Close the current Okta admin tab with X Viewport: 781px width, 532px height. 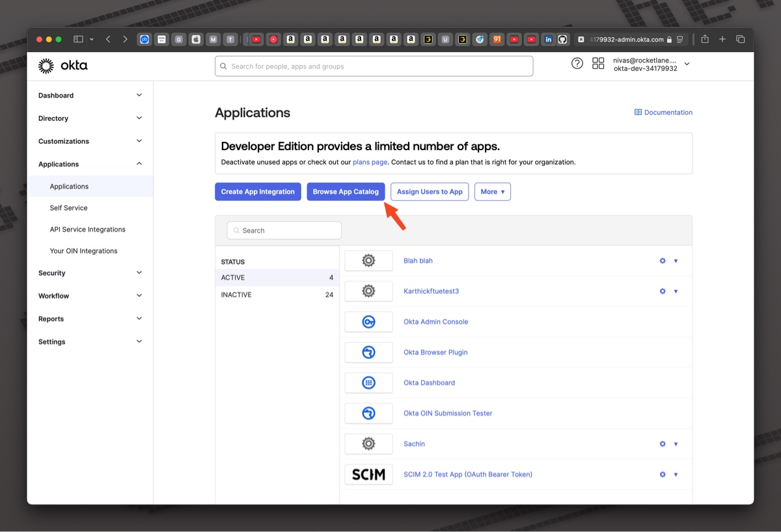(581, 40)
